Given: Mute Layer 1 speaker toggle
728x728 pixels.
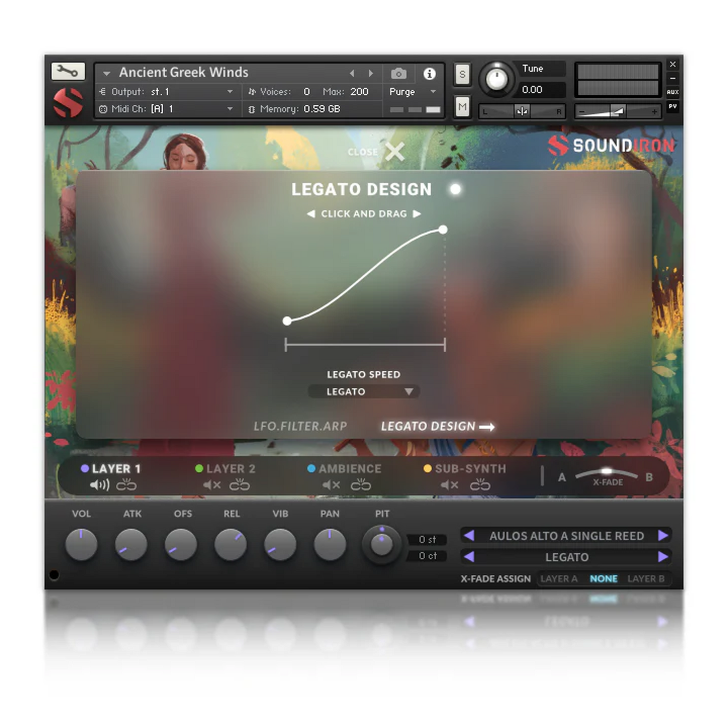Looking at the screenshot, I should [99, 485].
